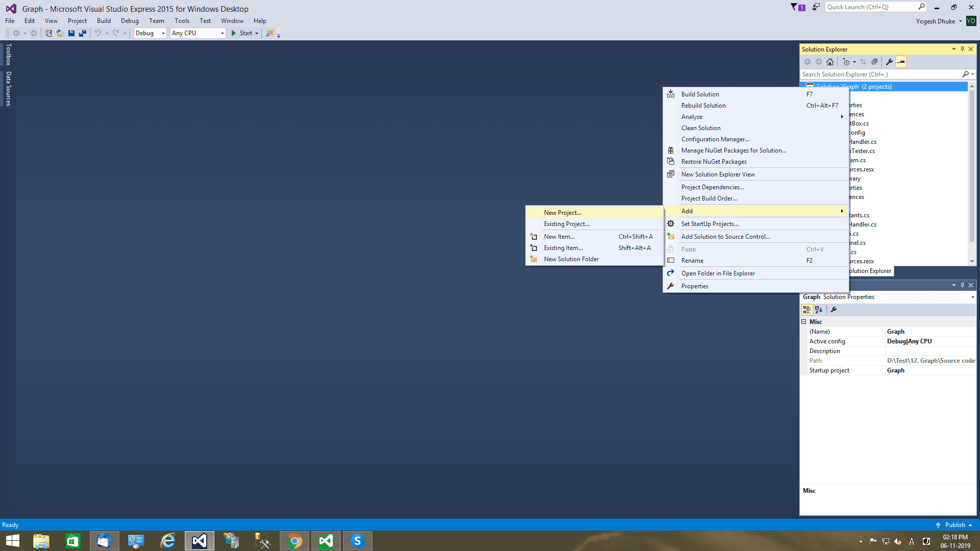Click the Debug menu in menu bar
The width and height of the screenshot is (980, 551).
click(129, 20)
